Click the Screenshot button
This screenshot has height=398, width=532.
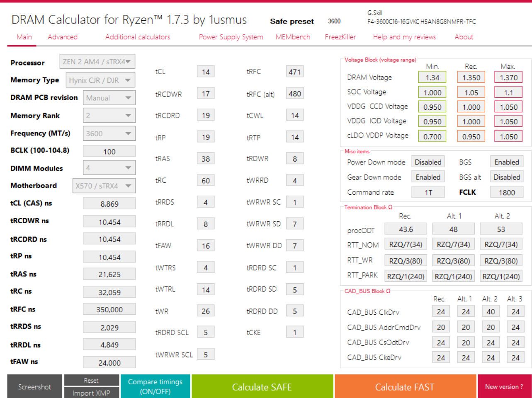click(x=34, y=386)
